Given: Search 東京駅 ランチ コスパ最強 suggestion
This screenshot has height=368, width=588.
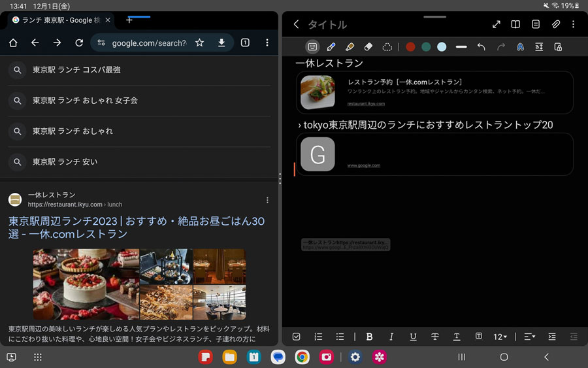Looking at the screenshot, I should tap(139, 70).
